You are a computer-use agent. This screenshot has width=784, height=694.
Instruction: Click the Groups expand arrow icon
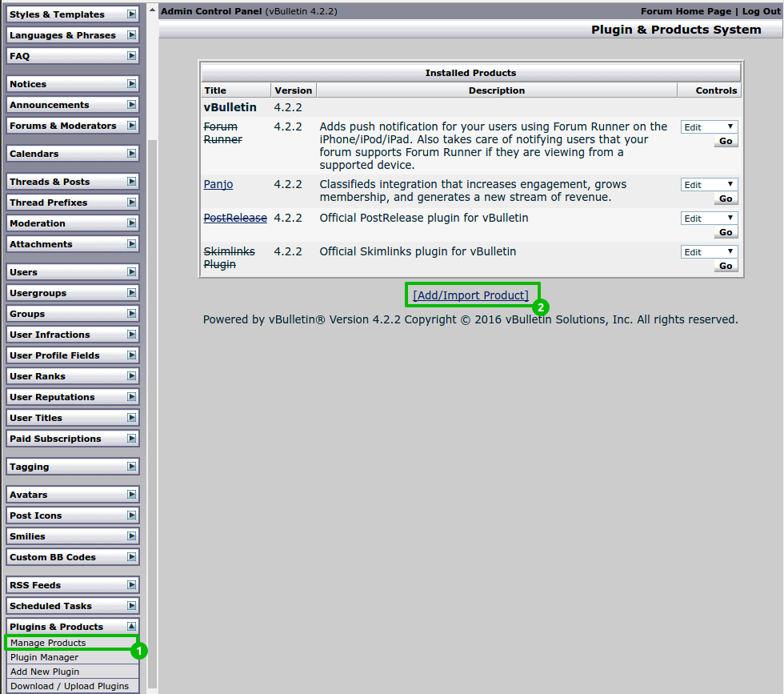pyautogui.click(x=131, y=313)
